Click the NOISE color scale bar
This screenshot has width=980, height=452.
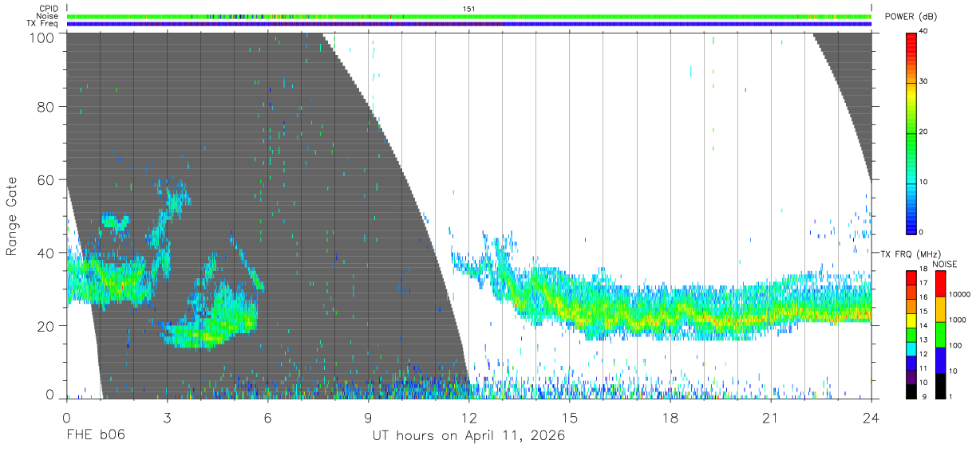coord(939,334)
